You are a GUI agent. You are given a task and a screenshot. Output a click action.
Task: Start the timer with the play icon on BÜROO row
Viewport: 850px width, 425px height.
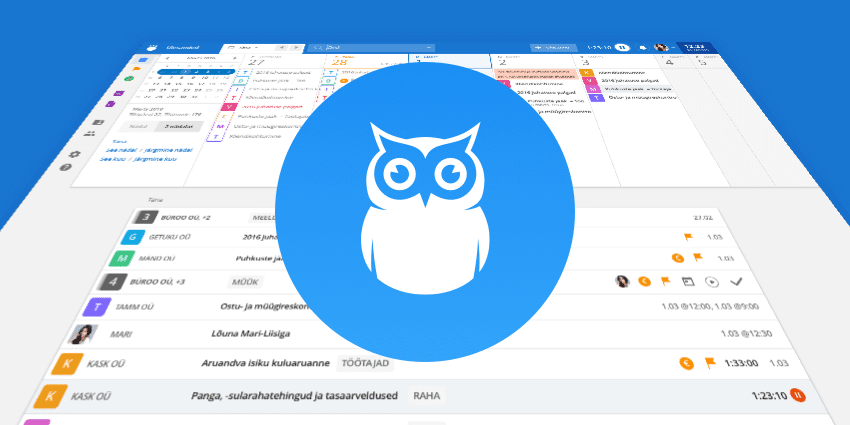point(711,282)
